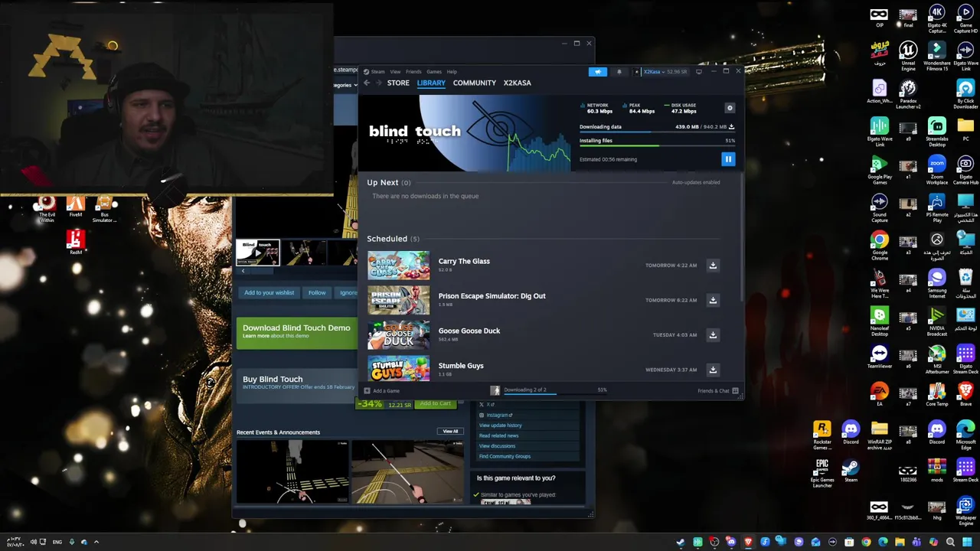Open the Steam menu
This screenshot has width=980, height=551.
(x=375, y=72)
